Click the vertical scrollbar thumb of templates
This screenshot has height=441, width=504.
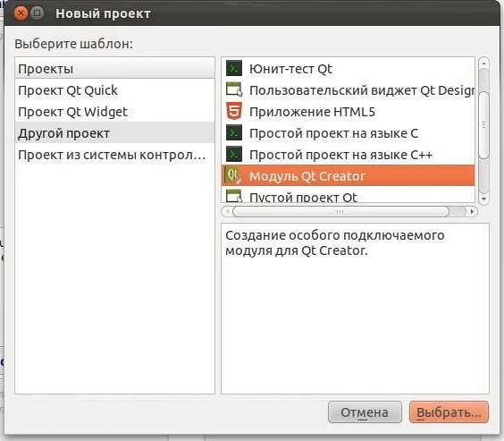(483, 125)
